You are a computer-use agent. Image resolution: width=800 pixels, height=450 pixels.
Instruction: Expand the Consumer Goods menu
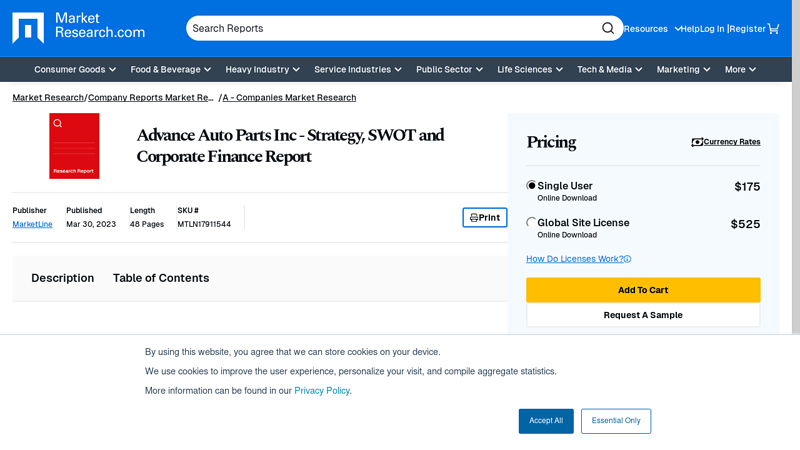[x=75, y=69]
